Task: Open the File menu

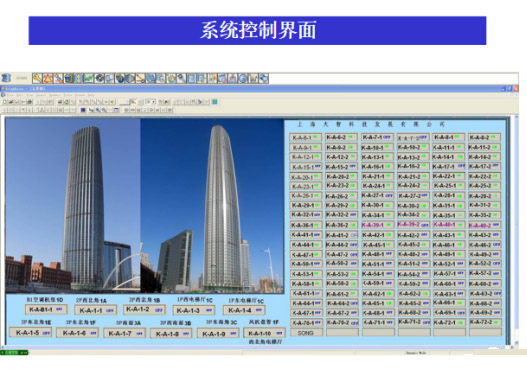Action: pyautogui.click(x=10, y=95)
